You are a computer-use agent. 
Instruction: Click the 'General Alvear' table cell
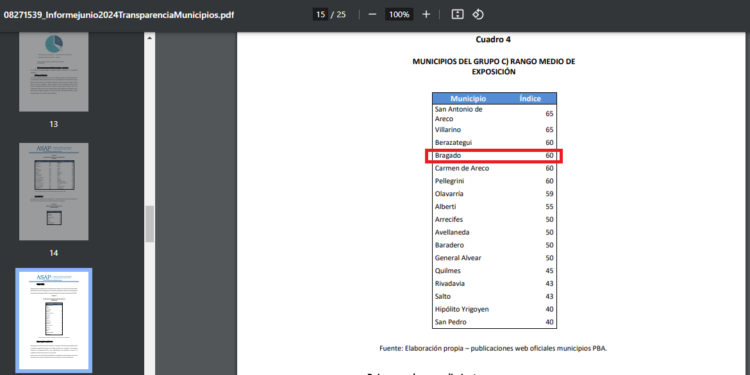(458, 258)
